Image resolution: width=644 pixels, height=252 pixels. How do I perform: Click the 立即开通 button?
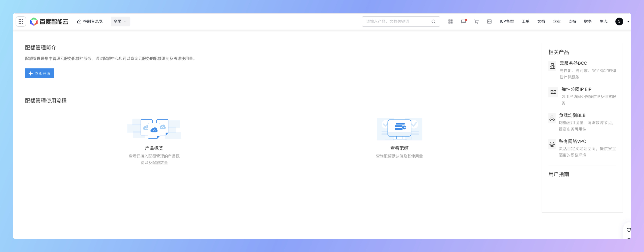tap(40, 73)
